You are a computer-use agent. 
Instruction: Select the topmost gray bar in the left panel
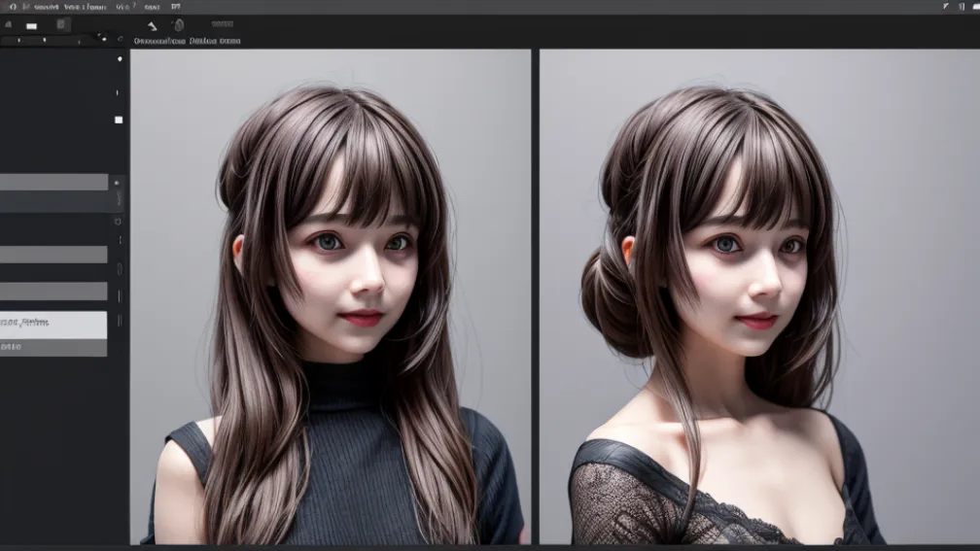pos(53,182)
